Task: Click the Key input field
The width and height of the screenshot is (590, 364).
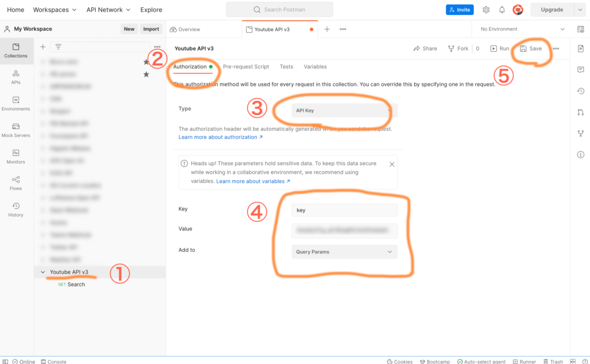Action: [344, 210]
